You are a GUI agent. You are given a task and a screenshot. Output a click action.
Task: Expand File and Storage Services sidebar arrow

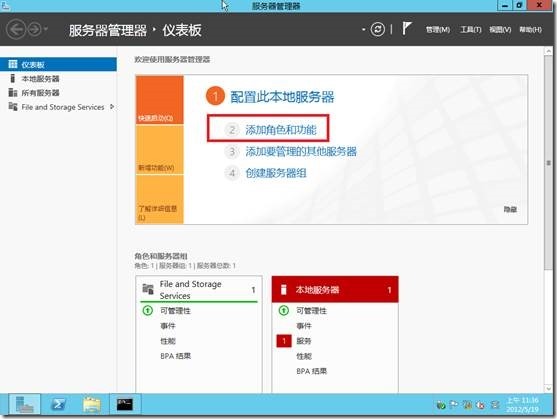[112, 107]
